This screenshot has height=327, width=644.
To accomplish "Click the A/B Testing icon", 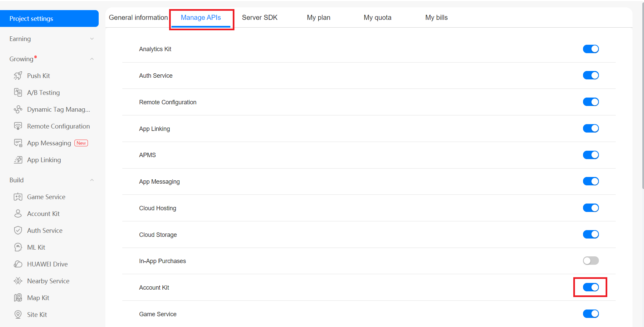I will point(18,93).
